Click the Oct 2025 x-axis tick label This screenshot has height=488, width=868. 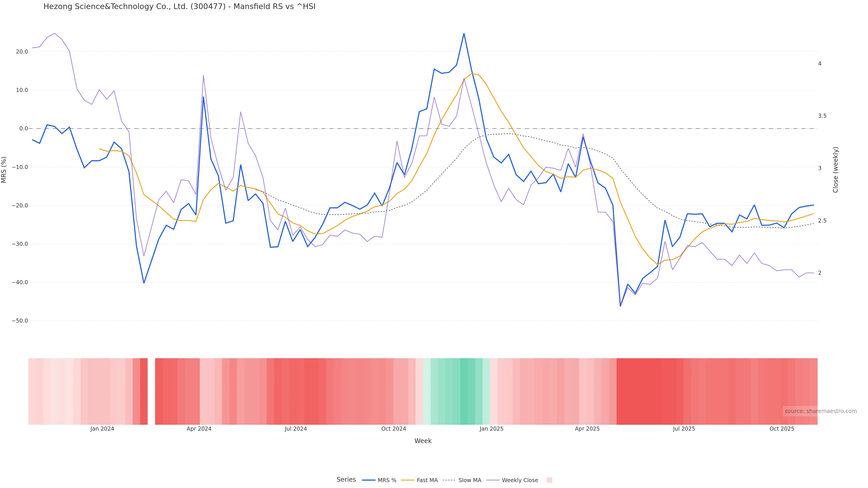point(782,429)
